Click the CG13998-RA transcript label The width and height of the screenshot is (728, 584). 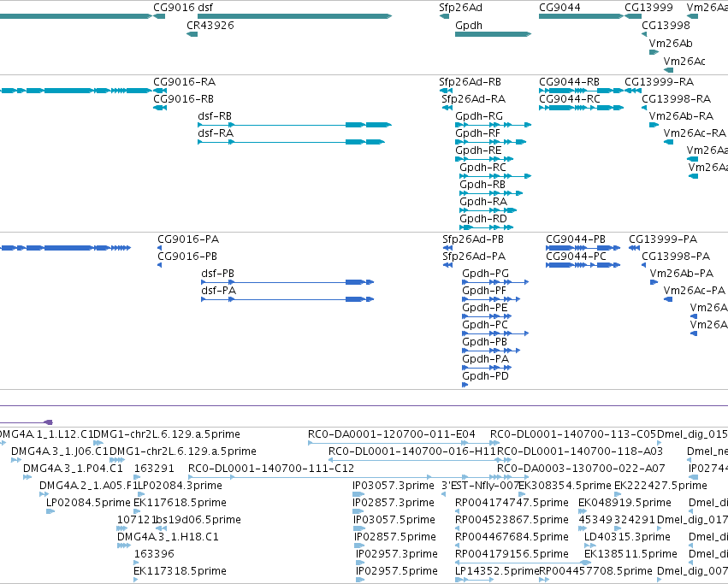coord(676,99)
